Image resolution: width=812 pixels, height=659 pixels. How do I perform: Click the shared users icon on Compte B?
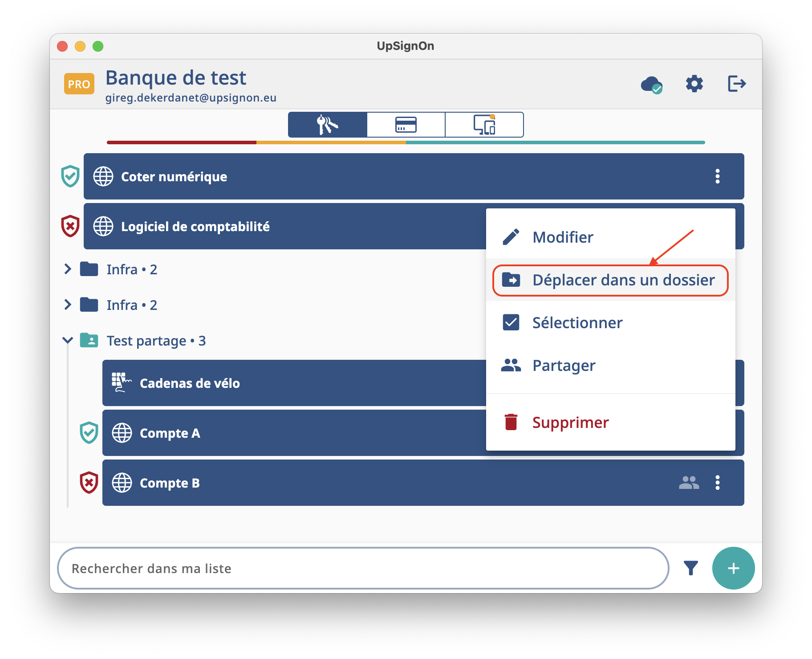click(689, 483)
